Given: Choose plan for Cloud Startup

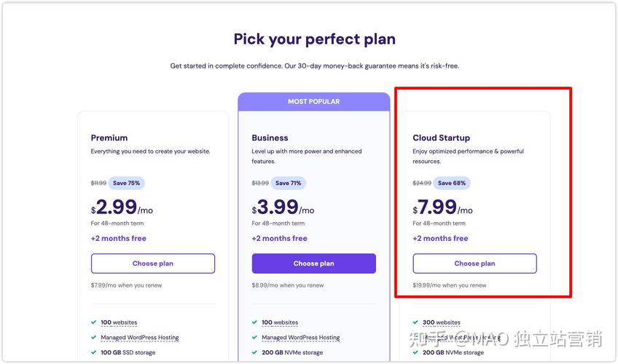Looking at the screenshot, I should pyautogui.click(x=474, y=264).
